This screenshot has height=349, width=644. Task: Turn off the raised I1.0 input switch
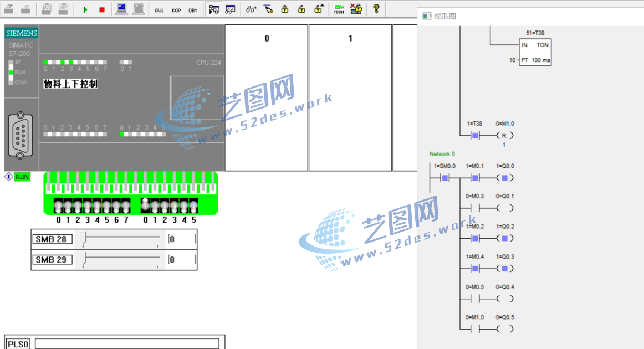click(145, 205)
